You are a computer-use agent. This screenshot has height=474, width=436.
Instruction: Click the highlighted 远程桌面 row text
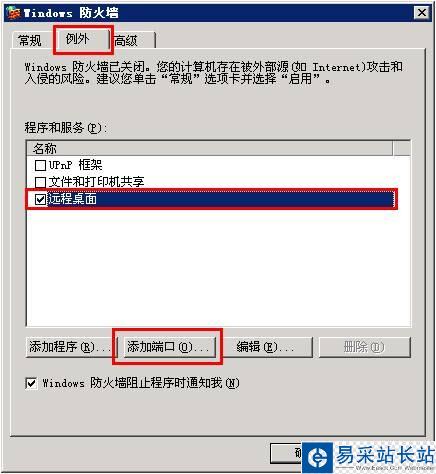73,199
